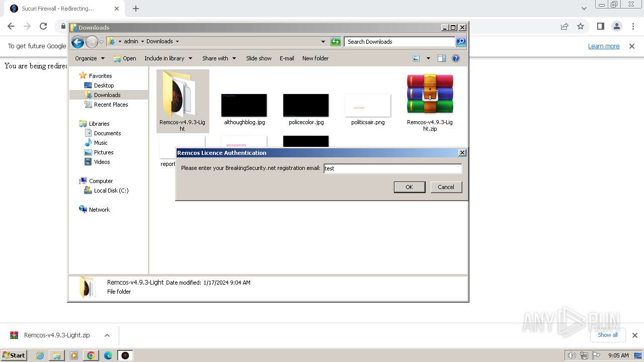Click the Explorer help question mark icon
Viewport: 644px width, 362px height.
point(456,58)
